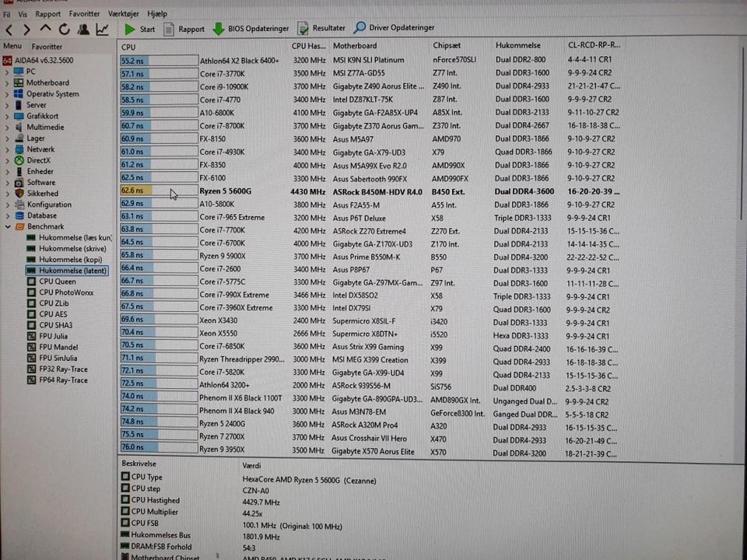This screenshot has height=560, width=747.
Task: Open the Rapport menu in the menu bar
Action: (48, 14)
